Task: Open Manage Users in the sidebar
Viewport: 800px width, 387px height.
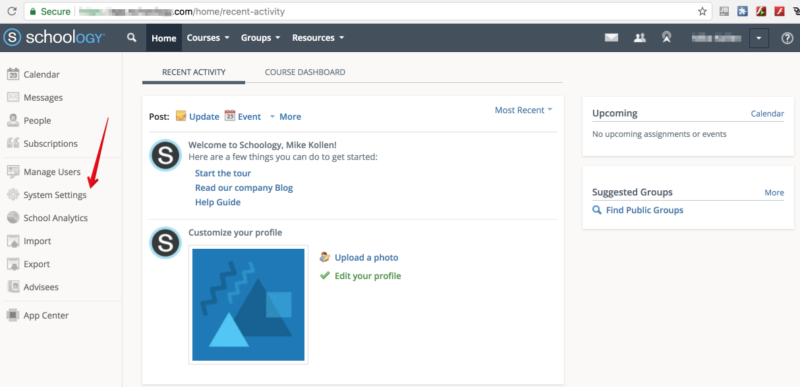Action: [x=52, y=172]
